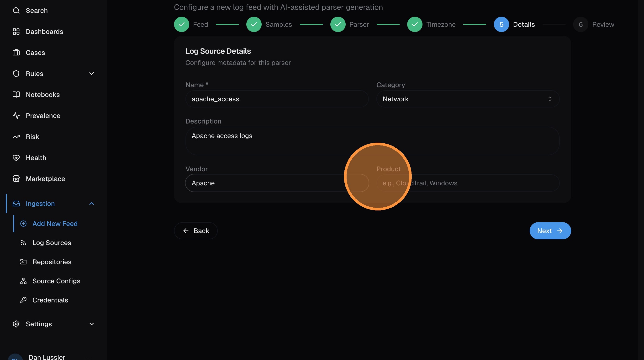Click the Cases briefcase icon
This screenshot has height=360, width=644.
tap(16, 53)
